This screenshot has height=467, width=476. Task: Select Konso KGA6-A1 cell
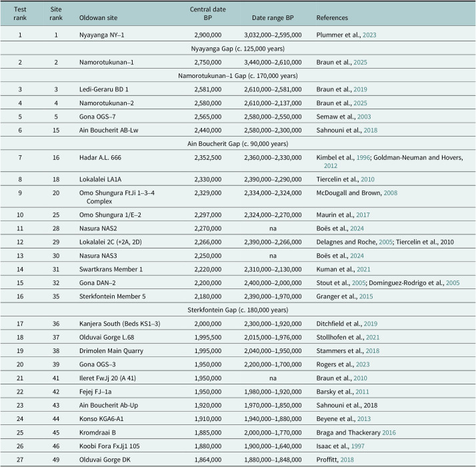click(101, 419)
